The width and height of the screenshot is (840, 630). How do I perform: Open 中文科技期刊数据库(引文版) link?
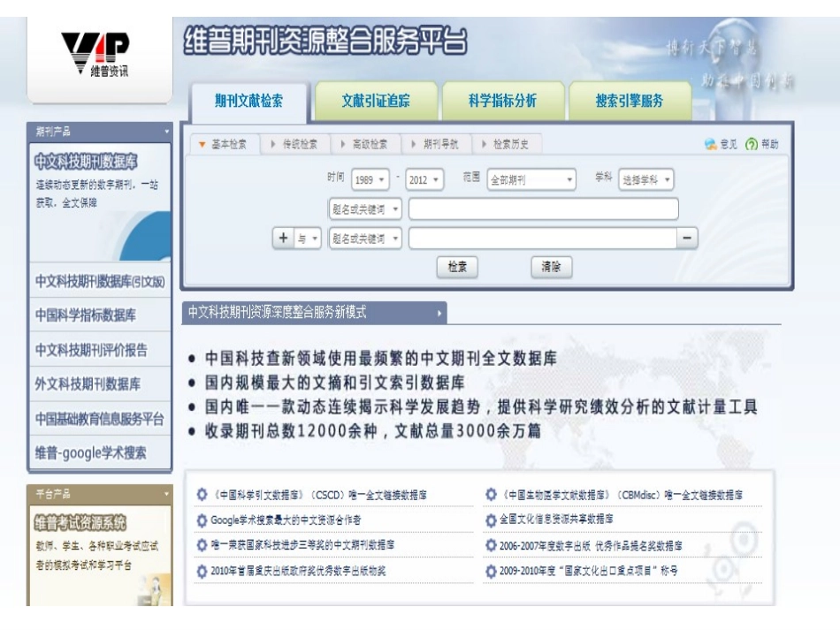pyautogui.click(x=100, y=281)
